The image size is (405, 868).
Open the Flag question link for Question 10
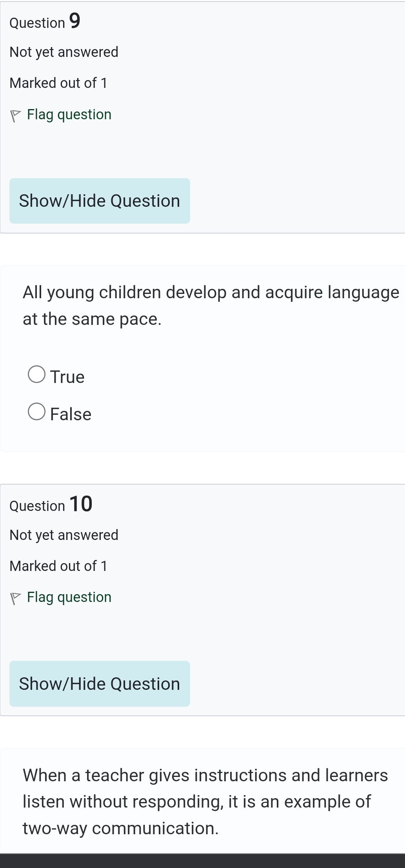pyautogui.click(x=69, y=597)
